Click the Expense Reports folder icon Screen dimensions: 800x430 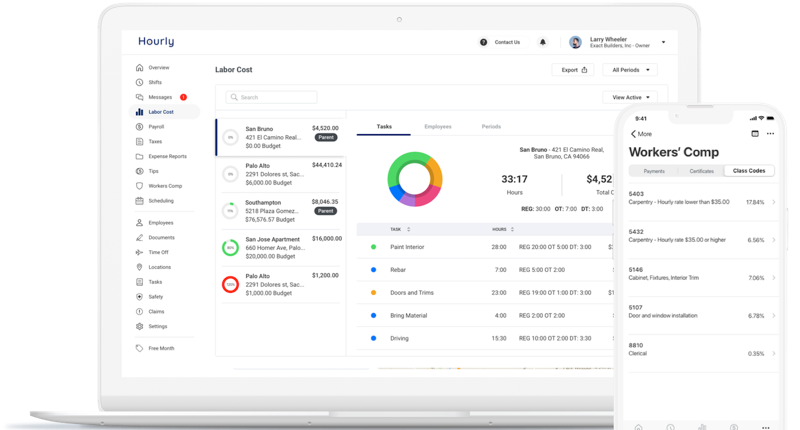click(x=139, y=156)
